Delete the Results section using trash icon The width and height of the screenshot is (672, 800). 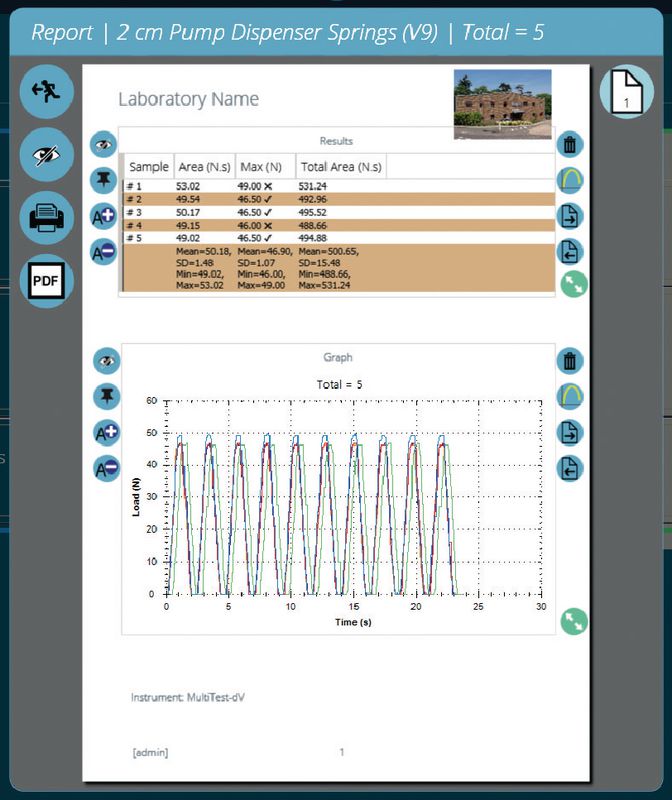click(570, 145)
